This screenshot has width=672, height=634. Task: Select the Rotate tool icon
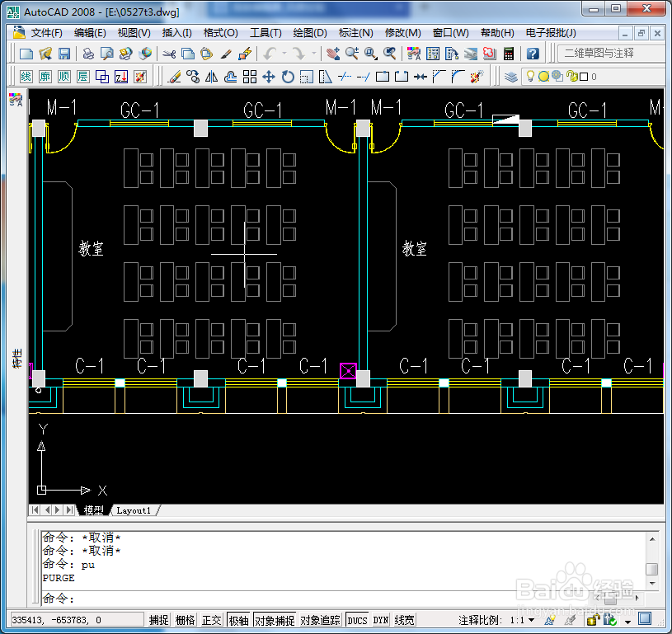tap(288, 77)
